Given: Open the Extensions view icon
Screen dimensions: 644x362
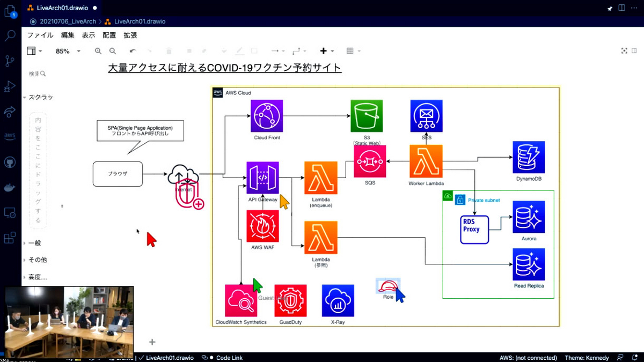Looking at the screenshot, I should [x=10, y=238].
